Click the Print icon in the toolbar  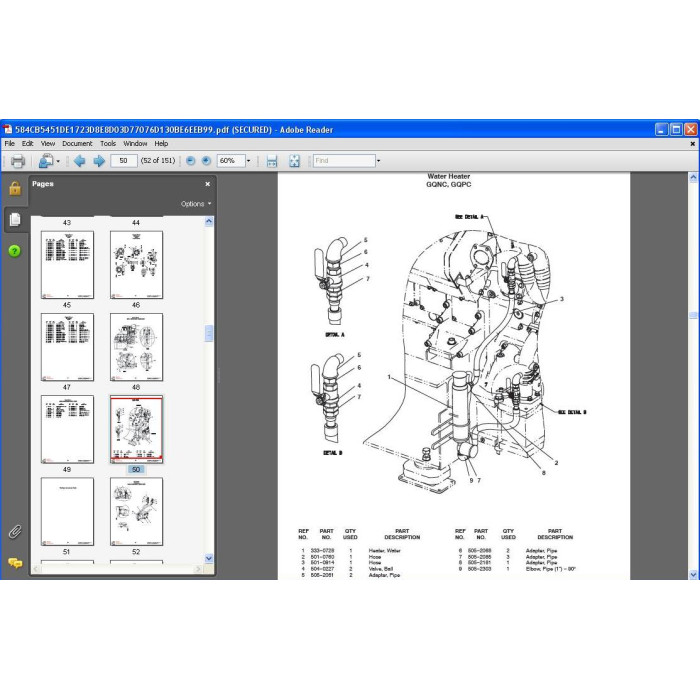17,161
